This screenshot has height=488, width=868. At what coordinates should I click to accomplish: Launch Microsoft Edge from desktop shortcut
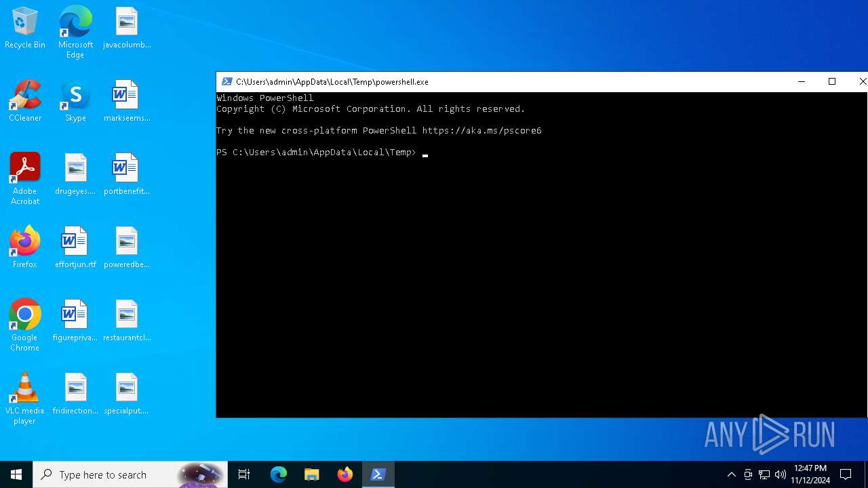click(75, 33)
